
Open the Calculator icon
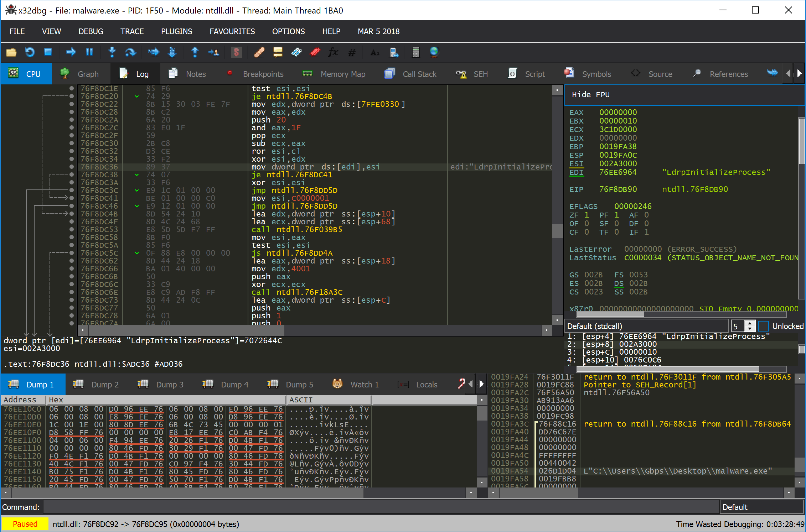point(415,53)
